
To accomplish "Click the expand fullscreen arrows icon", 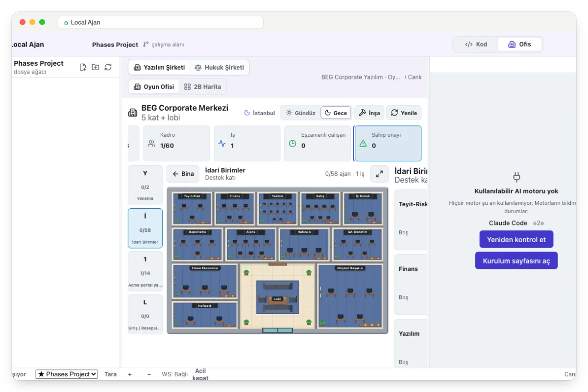I will 379,174.
